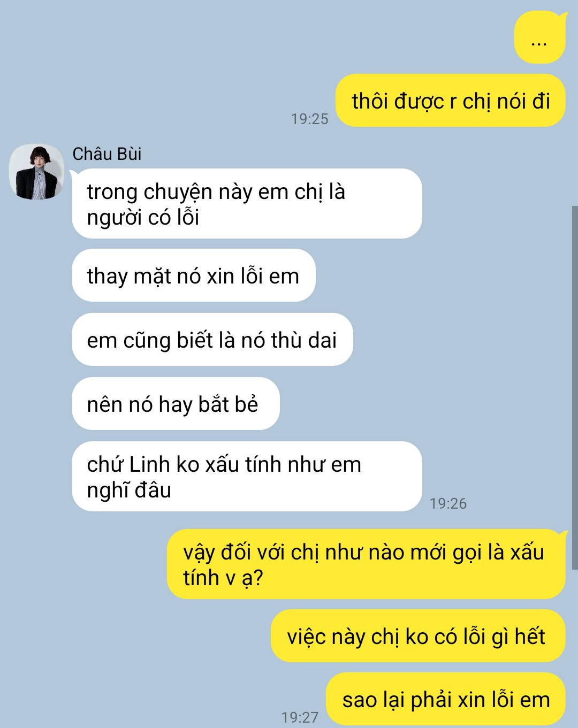The image size is (578, 728).
Task: Tap the 'thay mặt nó xin lỗi em' message
Action: (x=194, y=275)
